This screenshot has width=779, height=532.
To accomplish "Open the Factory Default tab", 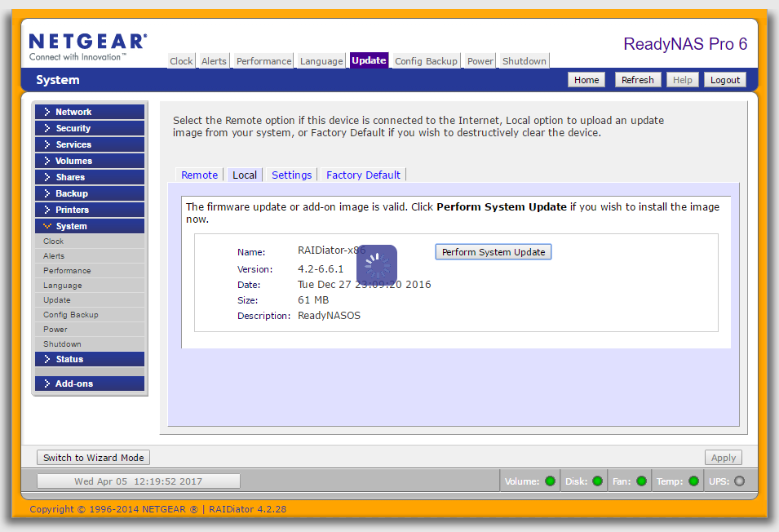I will [363, 175].
